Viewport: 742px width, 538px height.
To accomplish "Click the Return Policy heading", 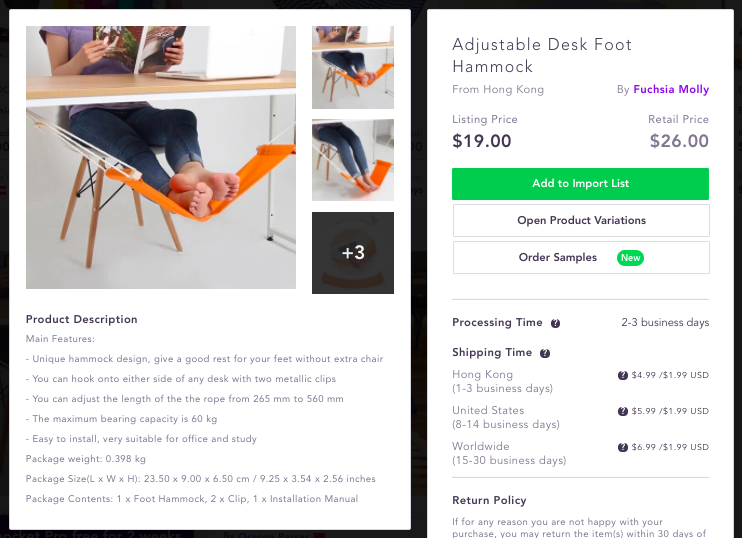I will pyautogui.click(x=489, y=500).
